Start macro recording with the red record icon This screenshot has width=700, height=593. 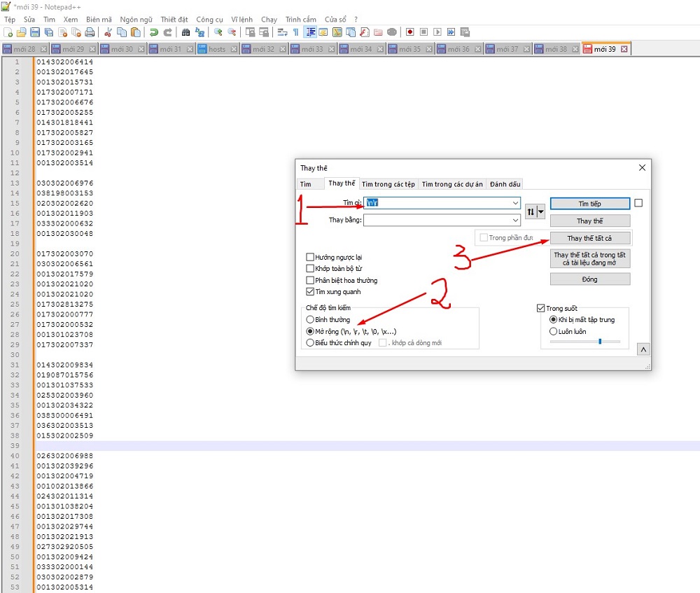pos(409,32)
